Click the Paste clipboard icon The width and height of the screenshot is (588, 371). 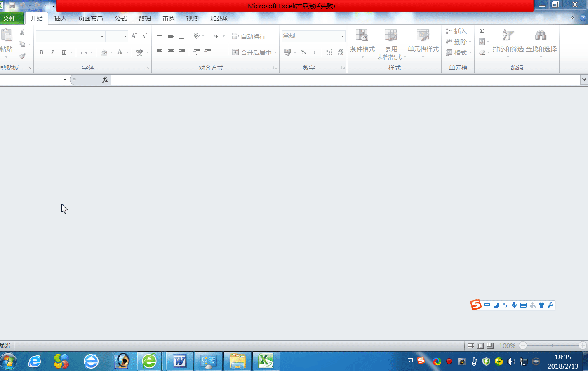[6, 35]
